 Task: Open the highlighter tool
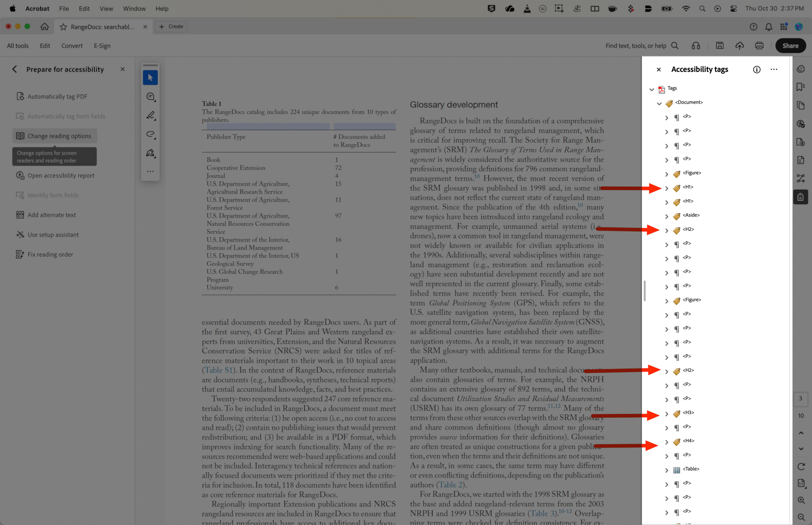[x=150, y=115]
